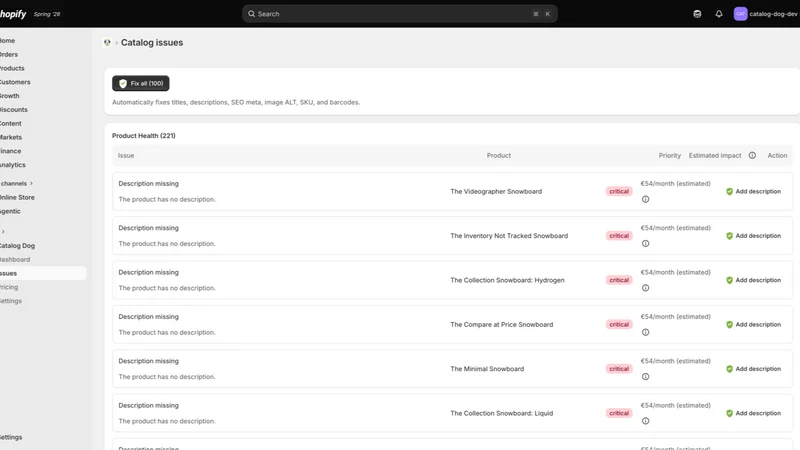
Task: Click the Product Health (221) heading
Action: (x=144, y=136)
